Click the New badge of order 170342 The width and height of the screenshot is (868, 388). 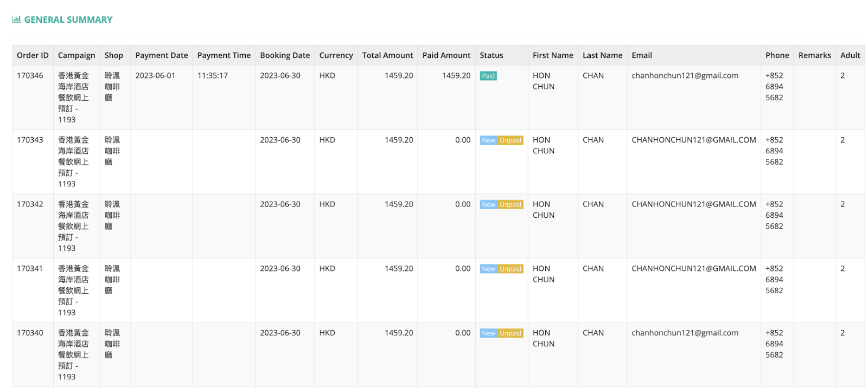489,205
